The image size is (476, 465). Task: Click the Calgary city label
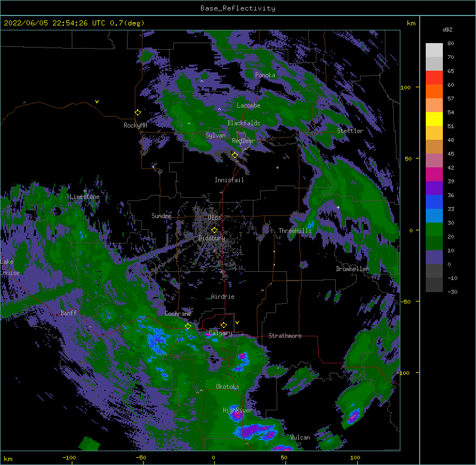coord(221,333)
